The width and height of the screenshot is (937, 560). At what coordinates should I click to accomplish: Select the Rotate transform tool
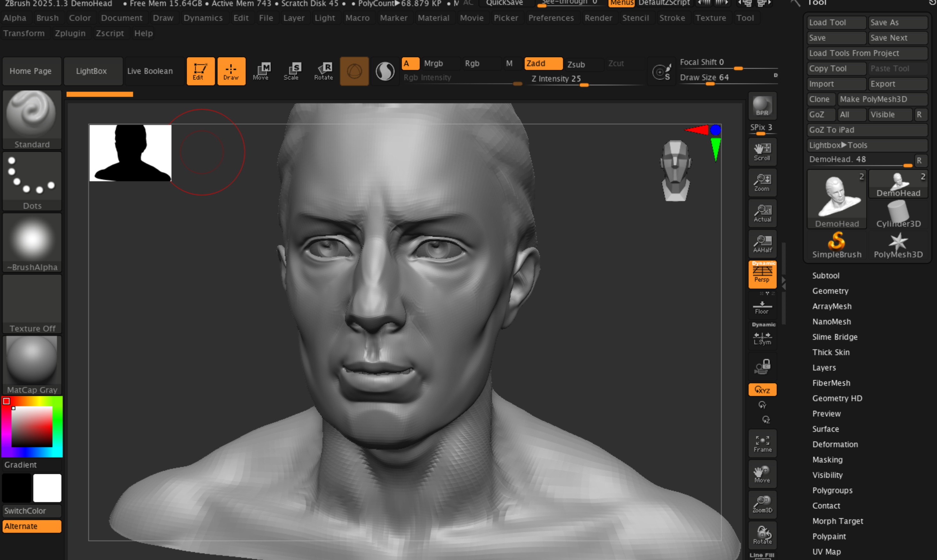(323, 71)
